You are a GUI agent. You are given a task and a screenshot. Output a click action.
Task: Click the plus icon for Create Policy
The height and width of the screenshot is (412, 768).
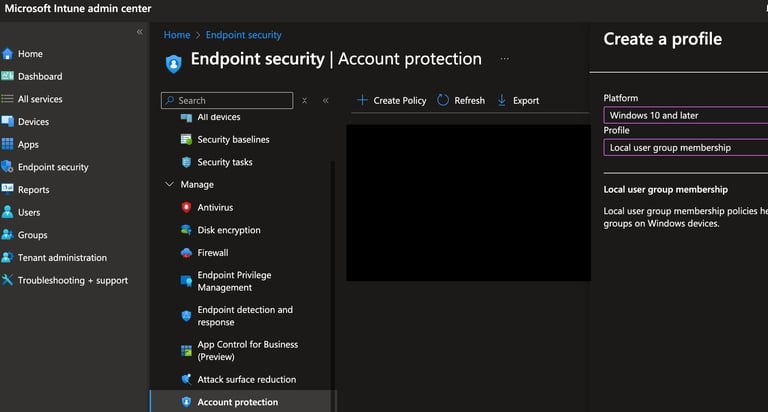pyautogui.click(x=362, y=100)
